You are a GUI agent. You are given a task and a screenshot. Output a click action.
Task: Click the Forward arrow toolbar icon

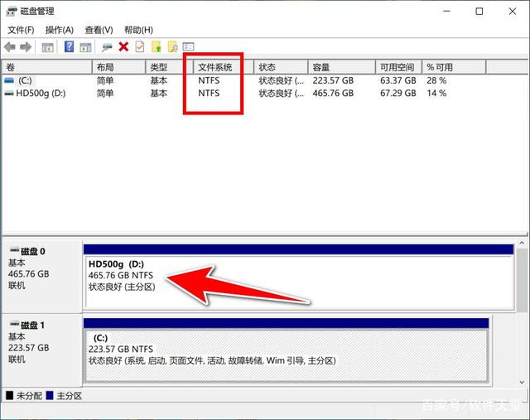click(26, 47)
